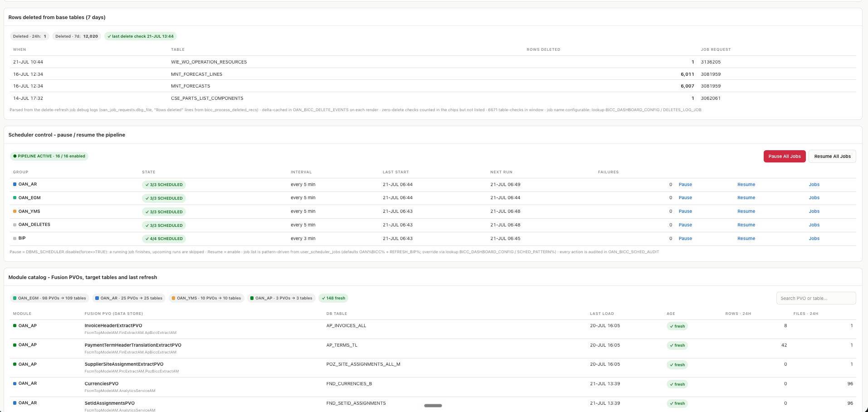Click the FUSION PVO (DATA STORE) column header
Image resolution: width=868 pixels, height=412 pixels.
[x=114, y=314]
